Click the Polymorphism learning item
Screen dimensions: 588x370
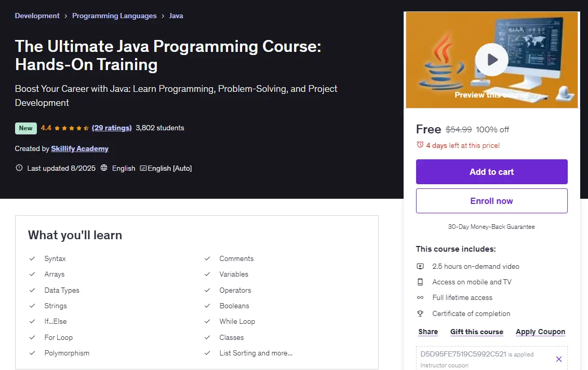(67, 353)
